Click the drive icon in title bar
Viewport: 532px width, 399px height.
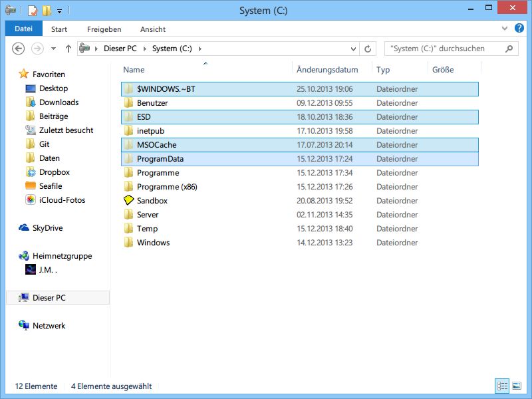[x=11, y=10]
